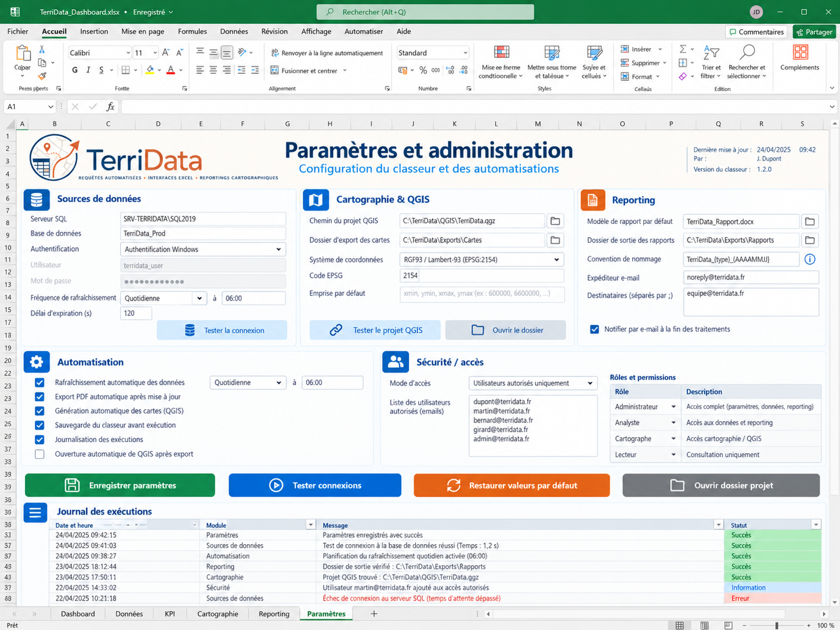The height and width of the screenshot is (630, 840).
Task: Open the fill color swatch dropdown
Action: click(x=160, y=70)
